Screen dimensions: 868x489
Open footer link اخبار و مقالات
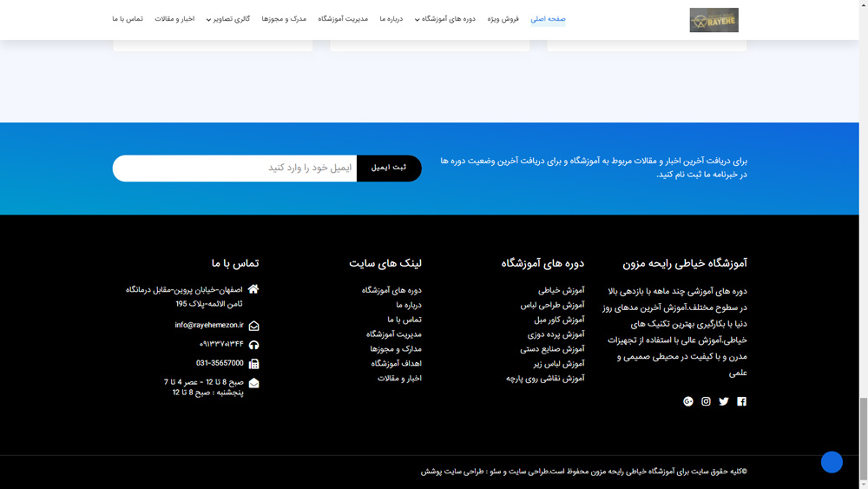point(399,378)
